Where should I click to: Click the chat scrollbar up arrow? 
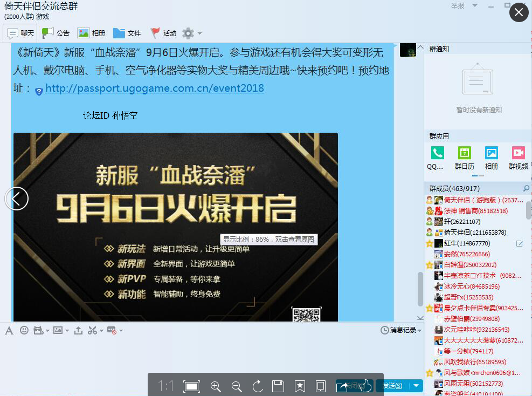click(x=420, y=46)
